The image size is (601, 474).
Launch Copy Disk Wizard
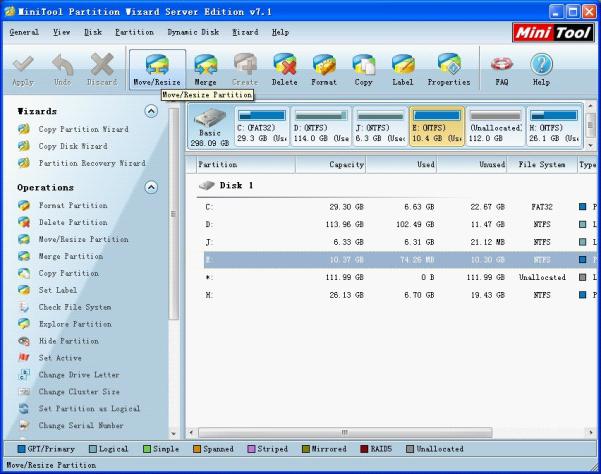62,146
